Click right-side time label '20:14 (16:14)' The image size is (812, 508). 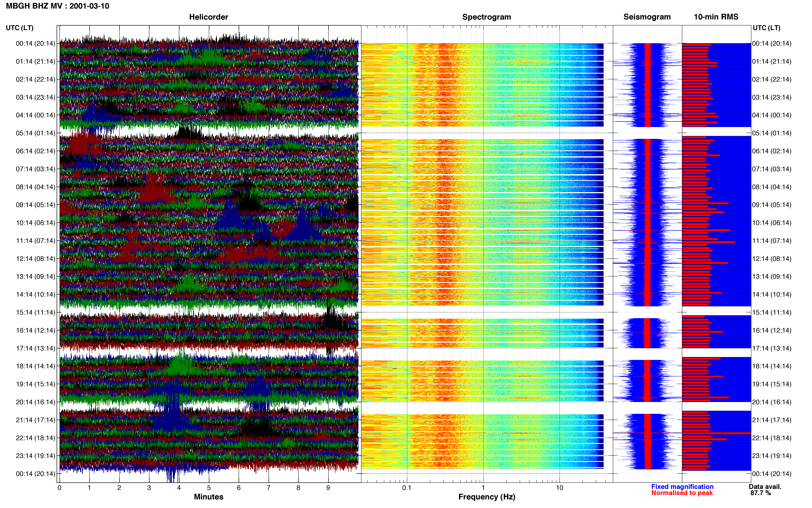pyautogui.click(x=772, y=402)
